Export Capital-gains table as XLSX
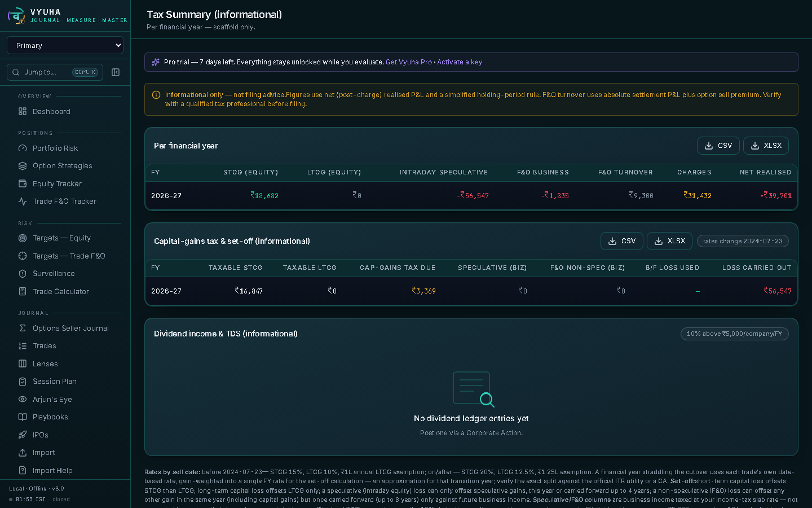 (669, 241)
